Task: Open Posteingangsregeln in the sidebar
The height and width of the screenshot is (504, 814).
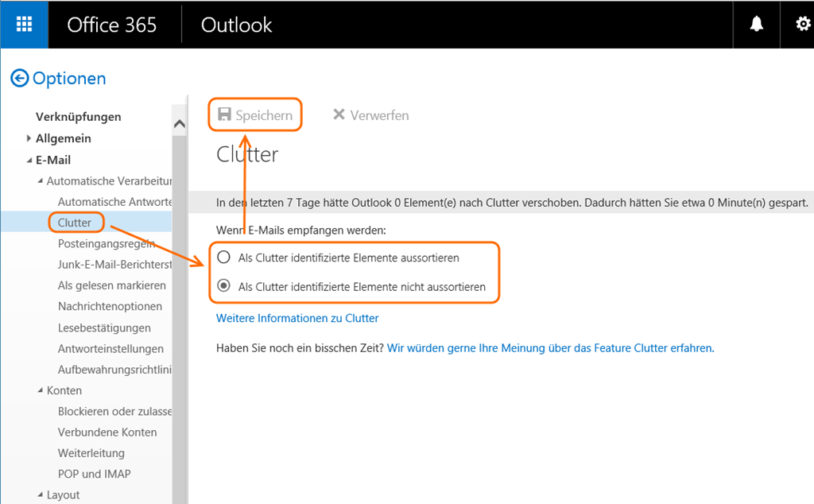Action: tap(106, 244)
